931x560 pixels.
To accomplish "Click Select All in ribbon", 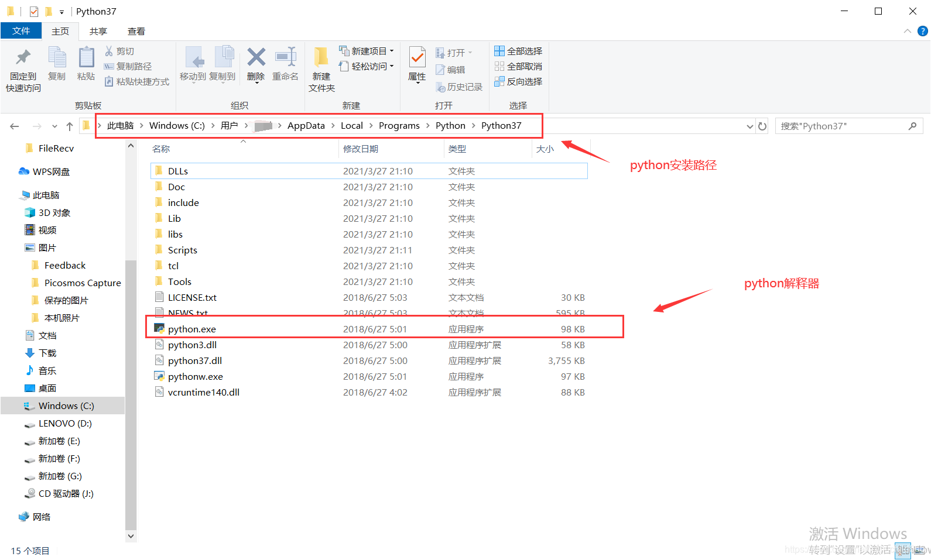I will (518, 51).
